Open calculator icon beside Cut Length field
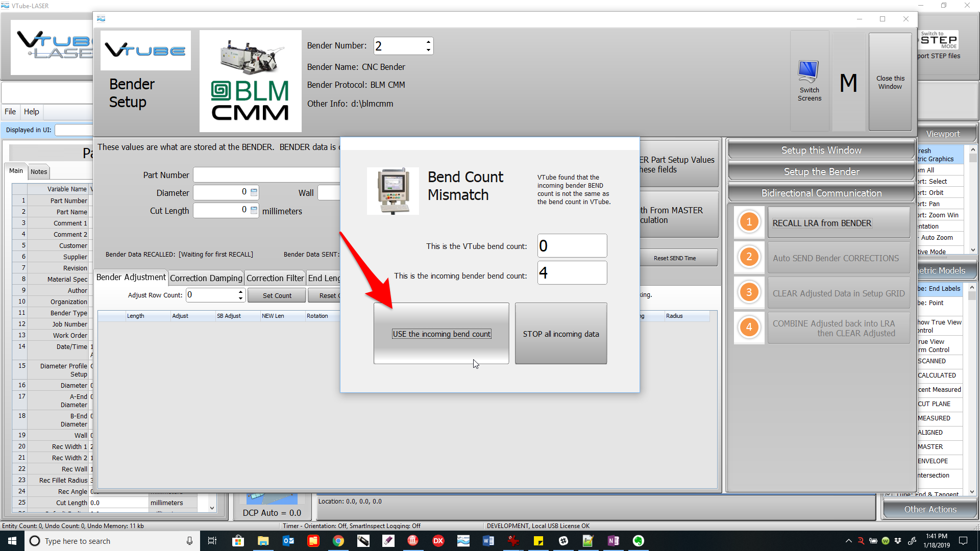980x551 pixels. tap(254, 210)
